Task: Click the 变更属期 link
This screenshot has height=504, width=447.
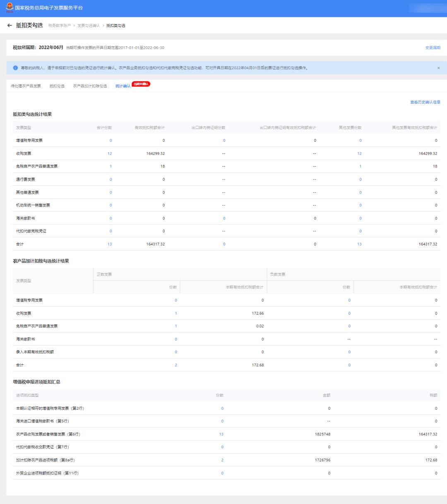Action: [x=433, y=48]
